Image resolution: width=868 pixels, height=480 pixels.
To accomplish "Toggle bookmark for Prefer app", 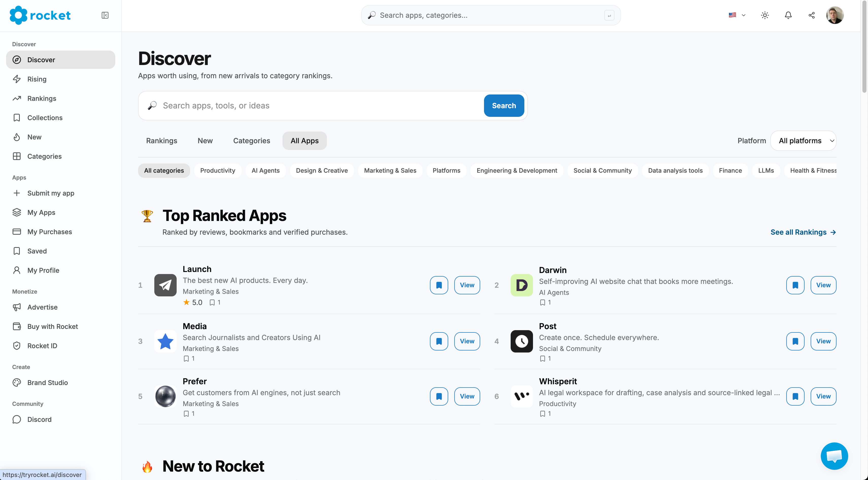I will coord(439,396).
